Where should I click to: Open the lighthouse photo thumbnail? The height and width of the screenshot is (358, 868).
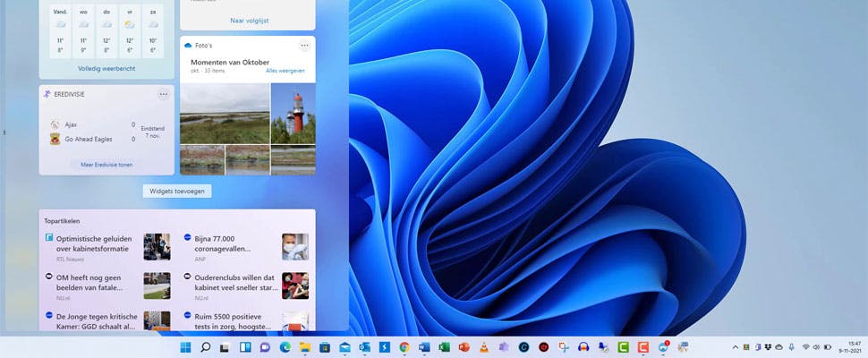coord(294,114)
